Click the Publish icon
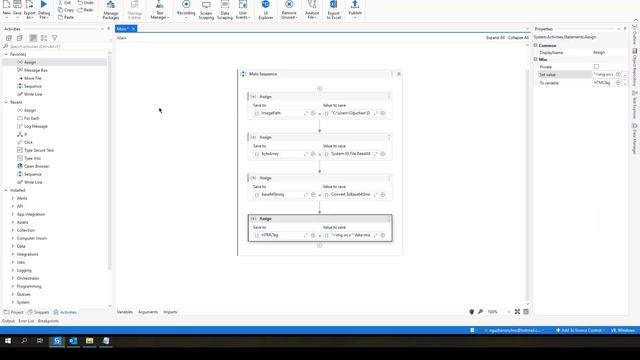This screenshot has height=360, width=640. [x=355, y=4]
